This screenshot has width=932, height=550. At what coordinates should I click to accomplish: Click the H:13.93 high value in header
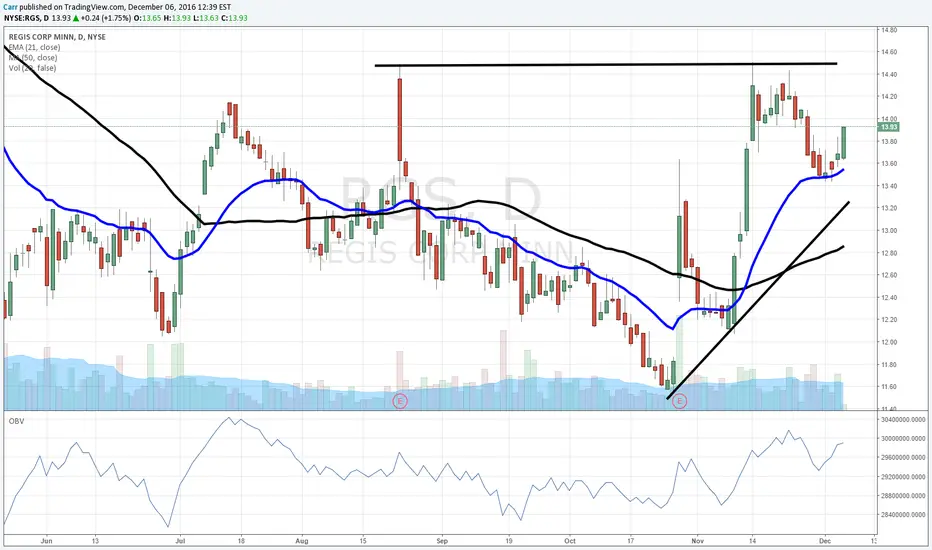click(177, 18)
